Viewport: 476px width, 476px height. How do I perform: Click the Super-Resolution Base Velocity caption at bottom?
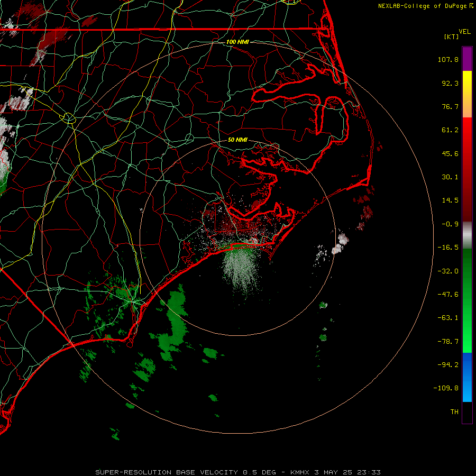(237, 472)
